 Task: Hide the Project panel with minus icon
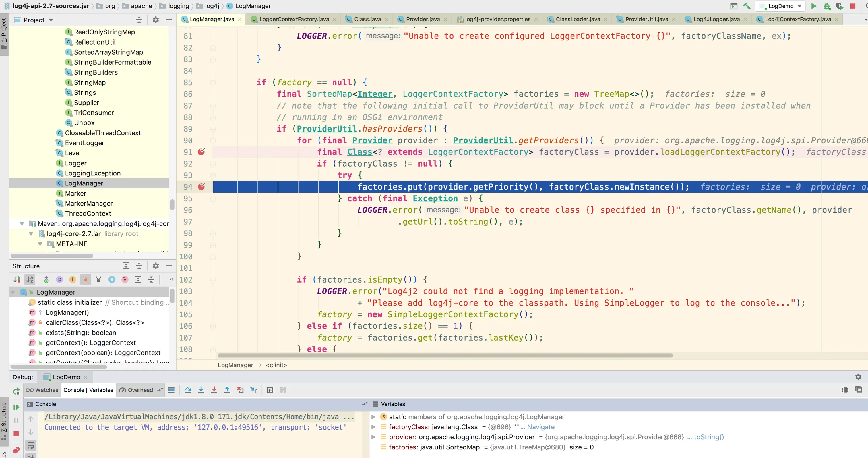click(x=169, y=20)
